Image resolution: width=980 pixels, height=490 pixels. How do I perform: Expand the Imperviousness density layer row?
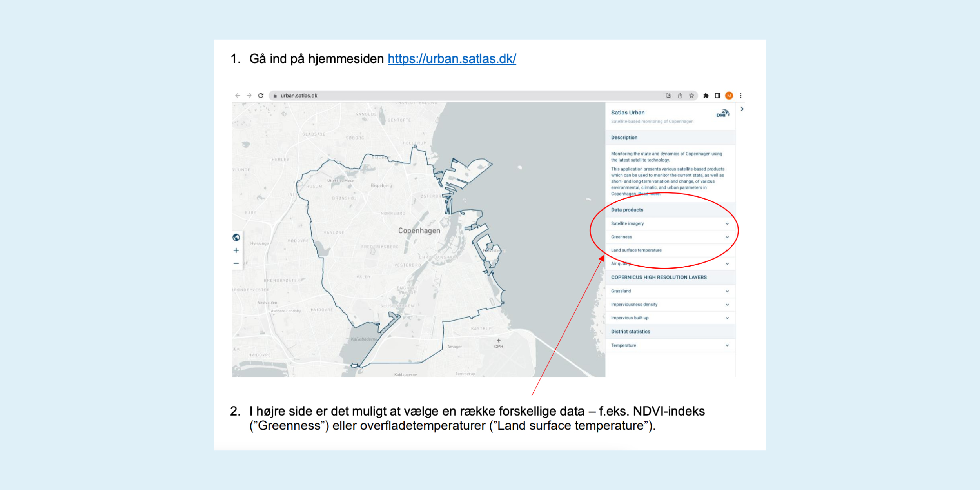[x=670, y=305]
